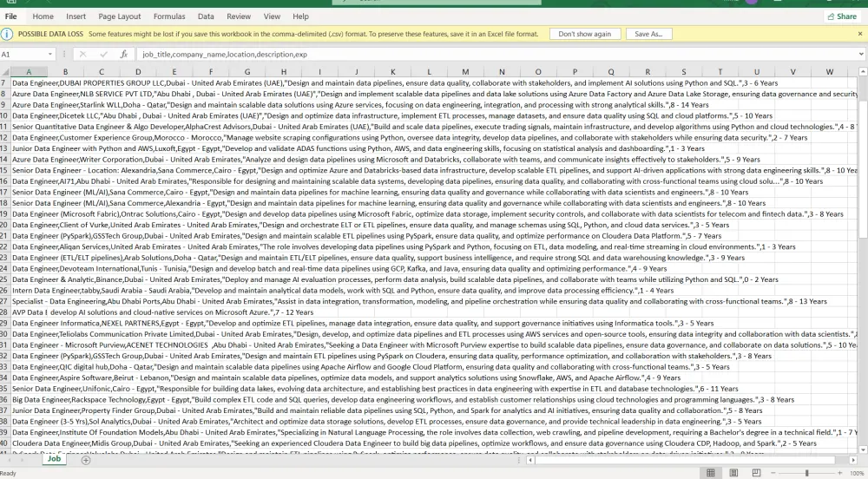
Task: Click the Aspire Software Beirut row
Action: point(346,377)
